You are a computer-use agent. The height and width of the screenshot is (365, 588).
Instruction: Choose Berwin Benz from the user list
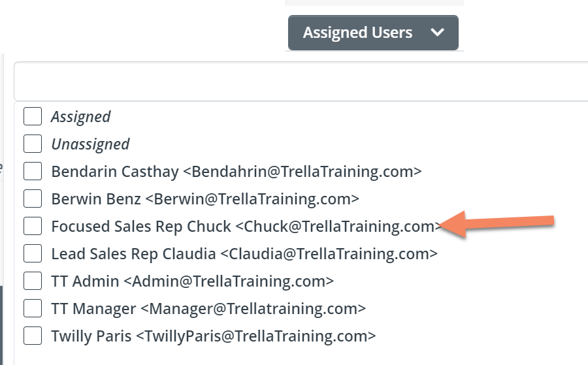pyautogui.click(x=205, y=199)
